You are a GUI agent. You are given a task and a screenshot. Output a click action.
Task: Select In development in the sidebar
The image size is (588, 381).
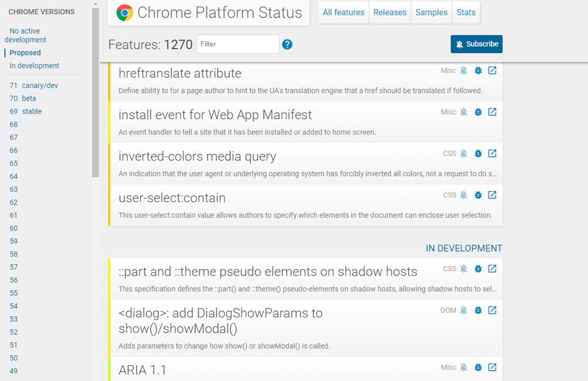click(x=34, y=66)
